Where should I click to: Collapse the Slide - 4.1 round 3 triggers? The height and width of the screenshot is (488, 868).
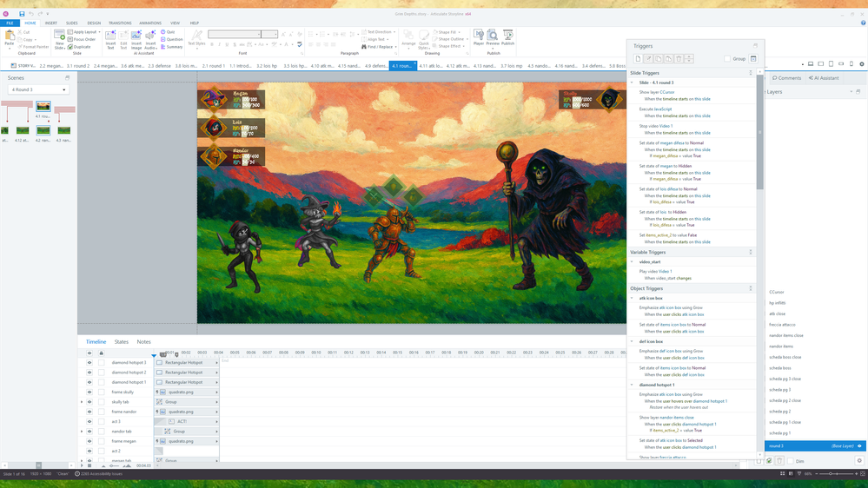tap(633, 82)
